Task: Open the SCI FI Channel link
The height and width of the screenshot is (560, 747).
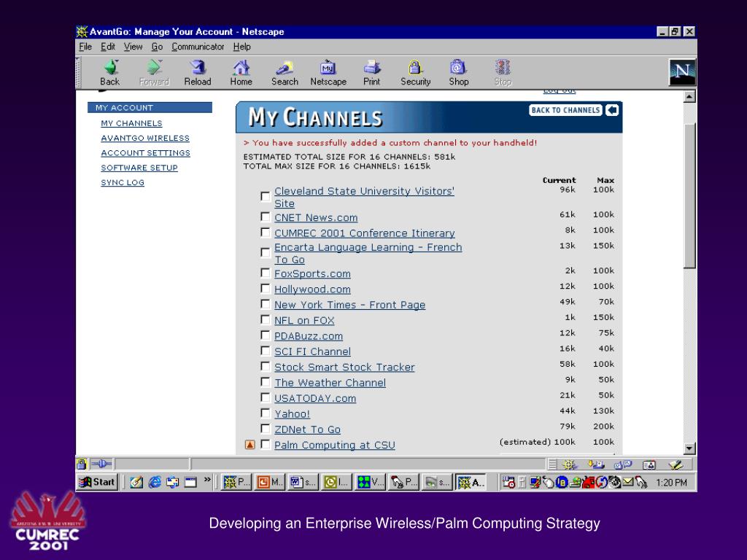Action: [312, 351]
